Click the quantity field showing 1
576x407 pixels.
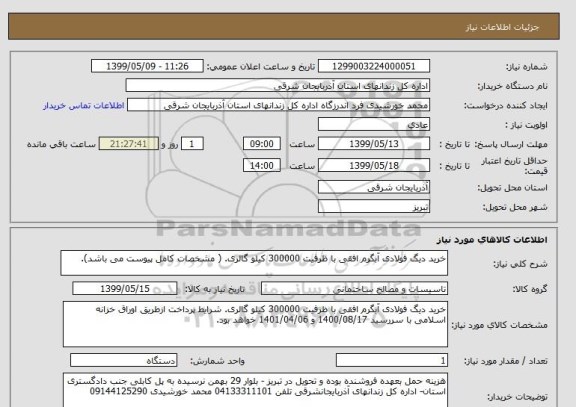[392, 360]
